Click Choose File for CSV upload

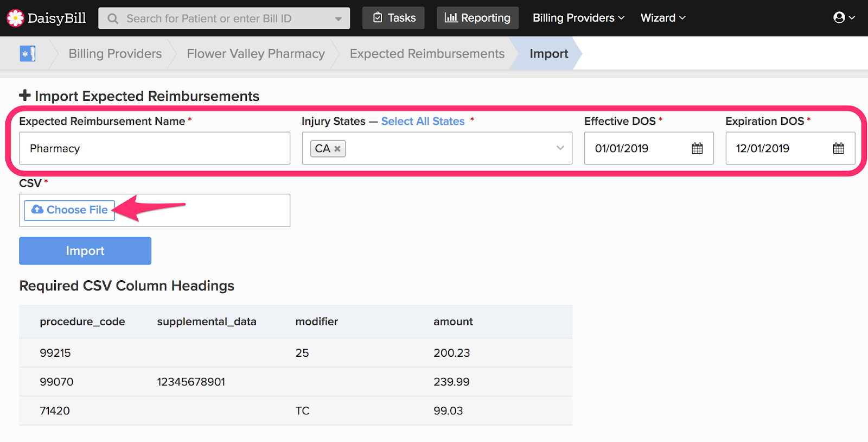coord(69,210)
